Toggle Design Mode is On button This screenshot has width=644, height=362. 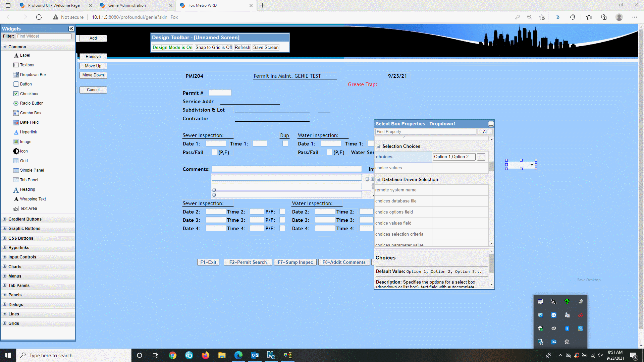point(172,47)
